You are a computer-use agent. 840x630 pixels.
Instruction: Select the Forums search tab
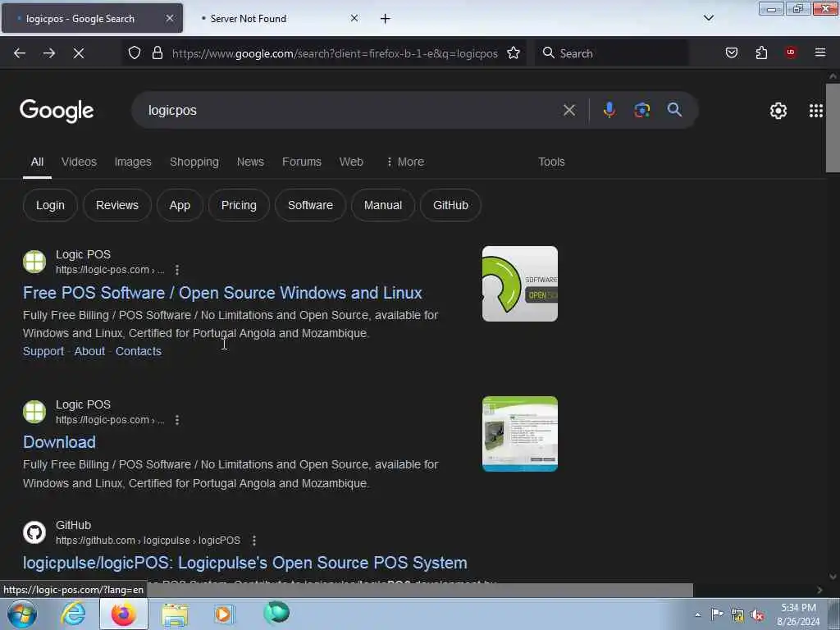(302, 162)
